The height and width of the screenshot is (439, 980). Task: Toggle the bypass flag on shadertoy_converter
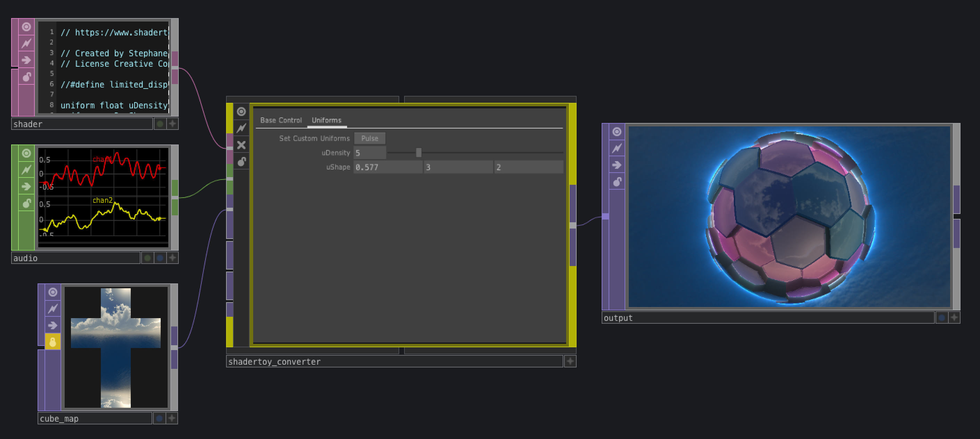(x=241, y=128)
